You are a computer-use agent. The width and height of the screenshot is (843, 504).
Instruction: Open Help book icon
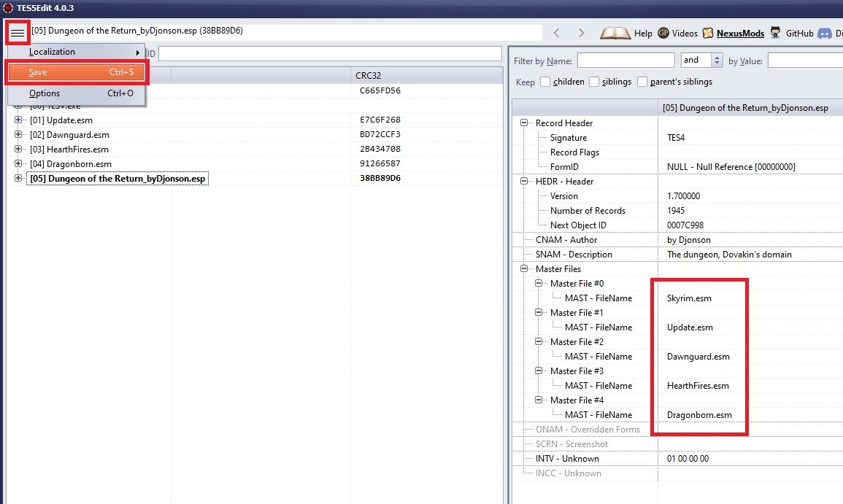pos(615,33)
